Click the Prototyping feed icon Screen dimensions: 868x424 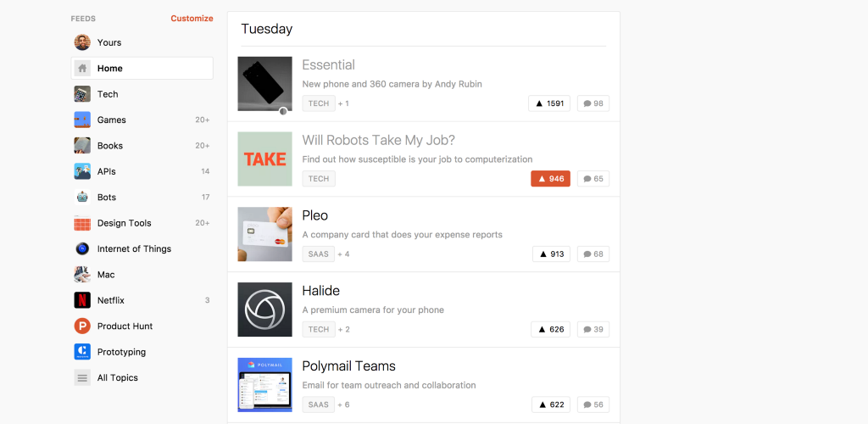[82, 352]
